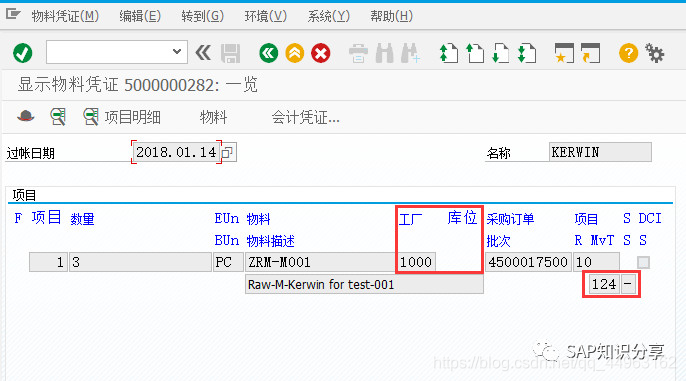This screenshot has width=686, height=381.
Task: Toggle the DCI checkbox in item row
Action: (643, 262)
